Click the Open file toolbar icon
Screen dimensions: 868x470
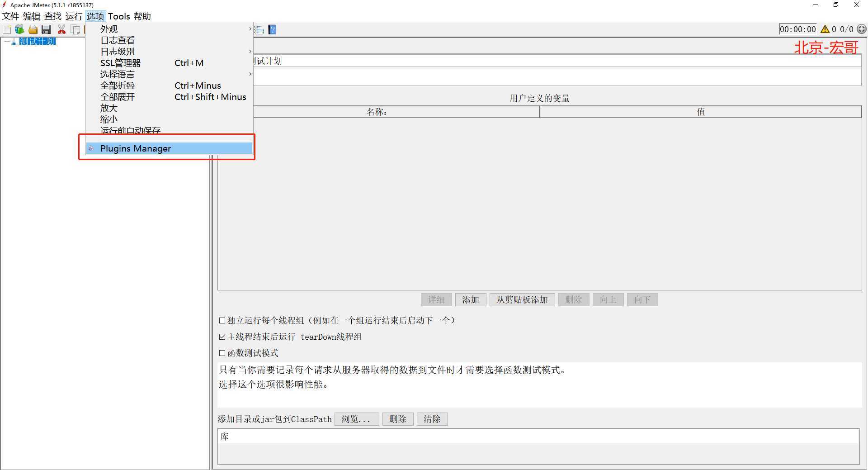point(33,29)
